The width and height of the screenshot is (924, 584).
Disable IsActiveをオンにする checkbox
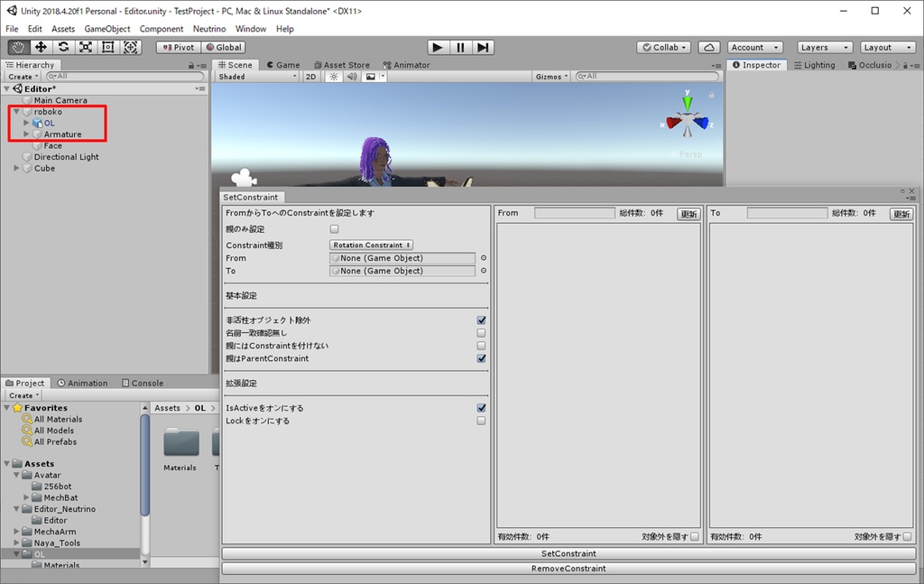pyautogui.click(x=481, y=407)
